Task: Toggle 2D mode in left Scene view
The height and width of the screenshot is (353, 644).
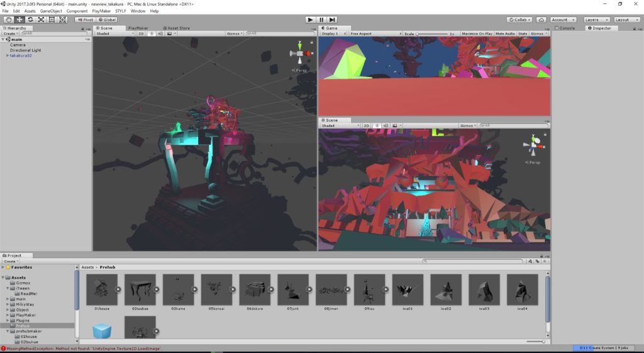Action: click(141, 34)
